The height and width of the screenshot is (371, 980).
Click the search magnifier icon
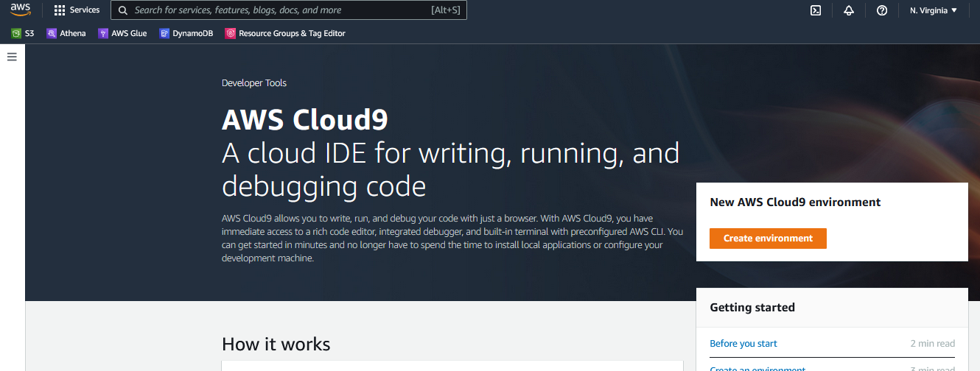[x=122, y=10]
